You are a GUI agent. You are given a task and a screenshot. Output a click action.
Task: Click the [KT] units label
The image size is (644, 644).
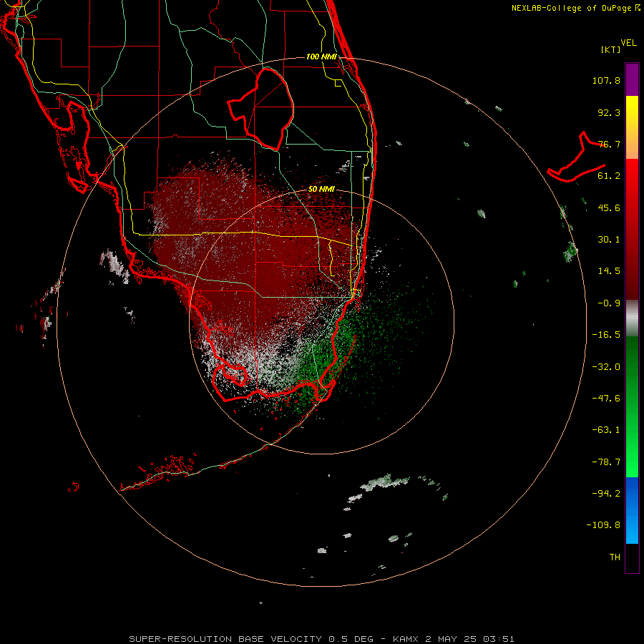(x=611, y=49)
